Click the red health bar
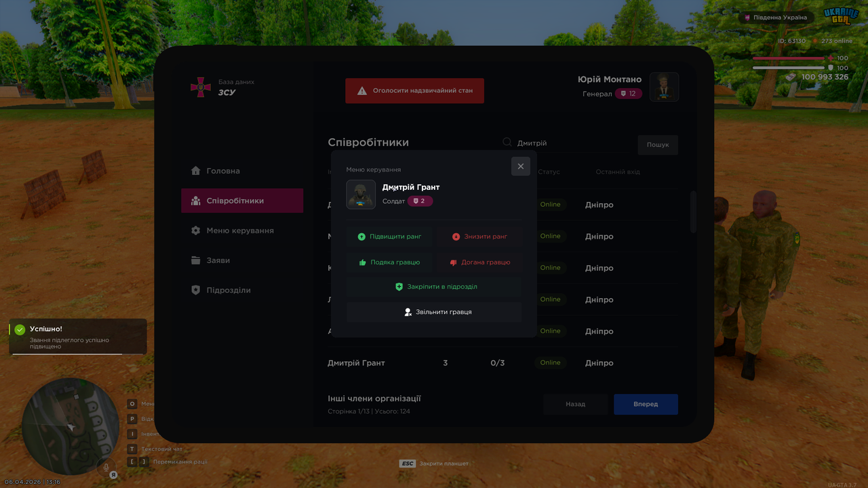 789,58
